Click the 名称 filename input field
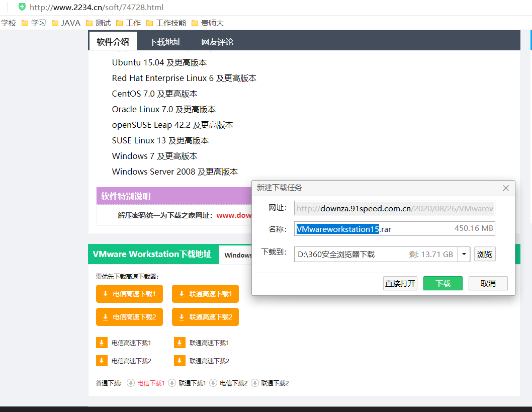Image resolution: width=532 pixels, height=412 pixels. point(395,229)
